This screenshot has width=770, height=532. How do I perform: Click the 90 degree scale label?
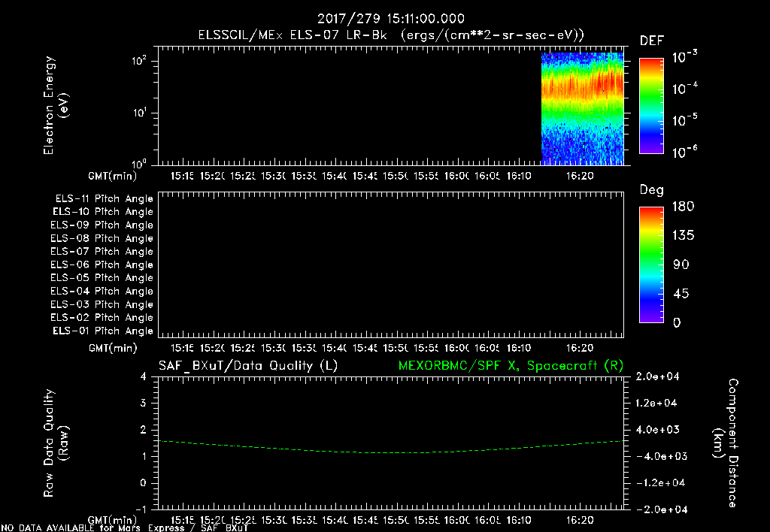(x=681, y=264)
